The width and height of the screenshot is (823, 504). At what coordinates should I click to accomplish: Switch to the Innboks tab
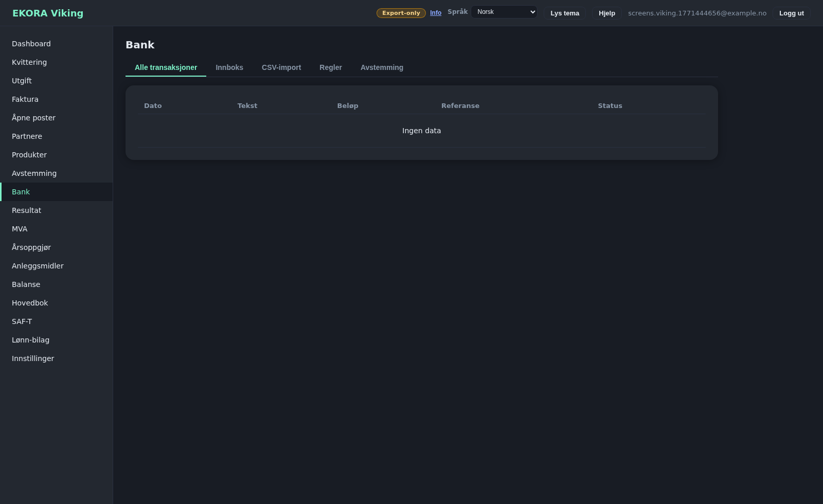(229, 67)
